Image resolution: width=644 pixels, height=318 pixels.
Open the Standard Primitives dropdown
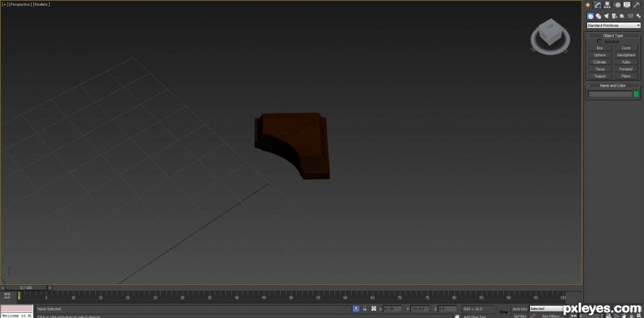pyautogui.click(x=613, y=25)
